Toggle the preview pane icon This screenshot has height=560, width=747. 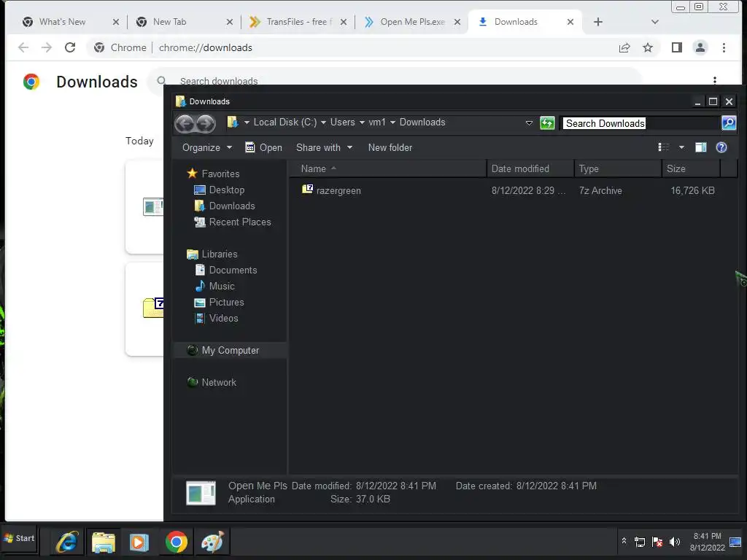coord(700,147)
